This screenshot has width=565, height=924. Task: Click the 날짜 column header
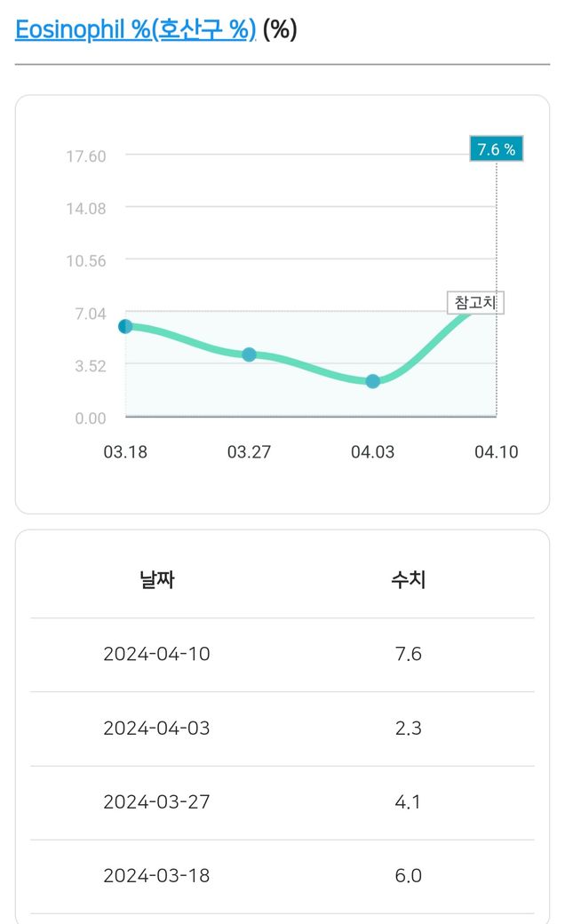coord(156,581)
